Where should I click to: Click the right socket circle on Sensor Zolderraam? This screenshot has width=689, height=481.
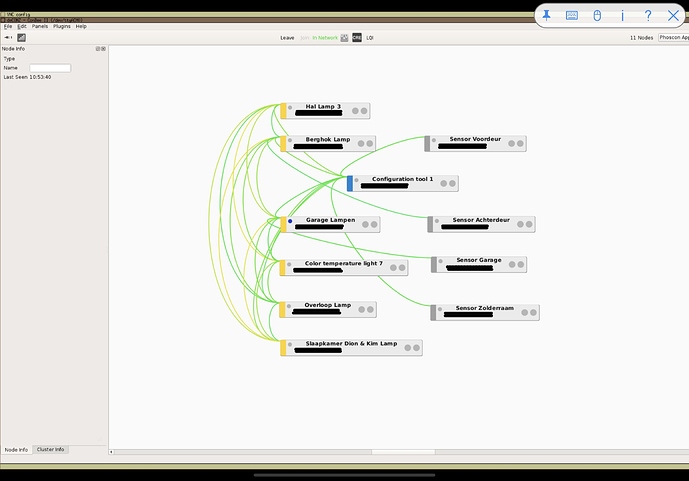click(x=533, y=313)
